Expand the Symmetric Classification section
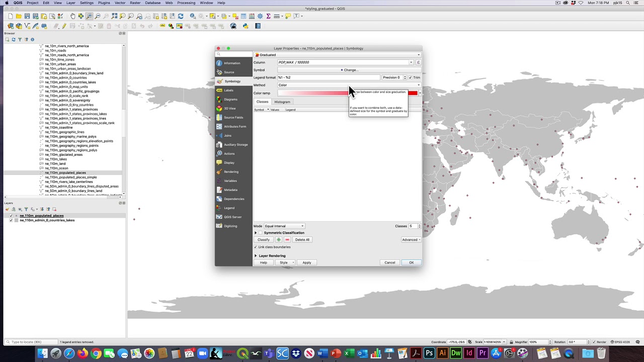This screenshot has height=362, width=644. click(x=256, y=233)
